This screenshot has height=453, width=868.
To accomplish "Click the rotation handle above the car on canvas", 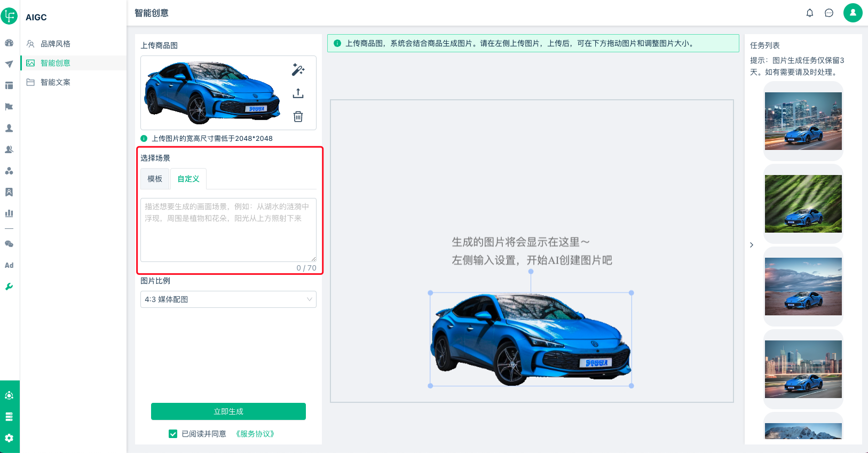I will pyautogui.click(x=531, y=272).
